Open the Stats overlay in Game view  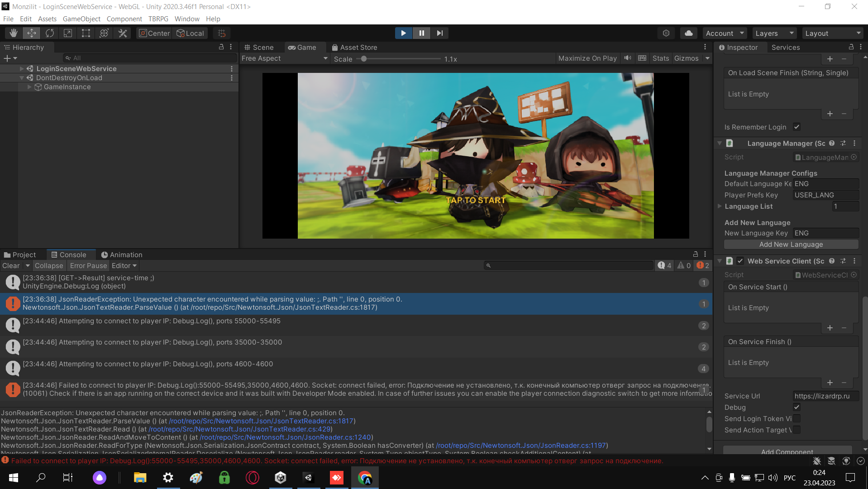(x=660, y=58)
